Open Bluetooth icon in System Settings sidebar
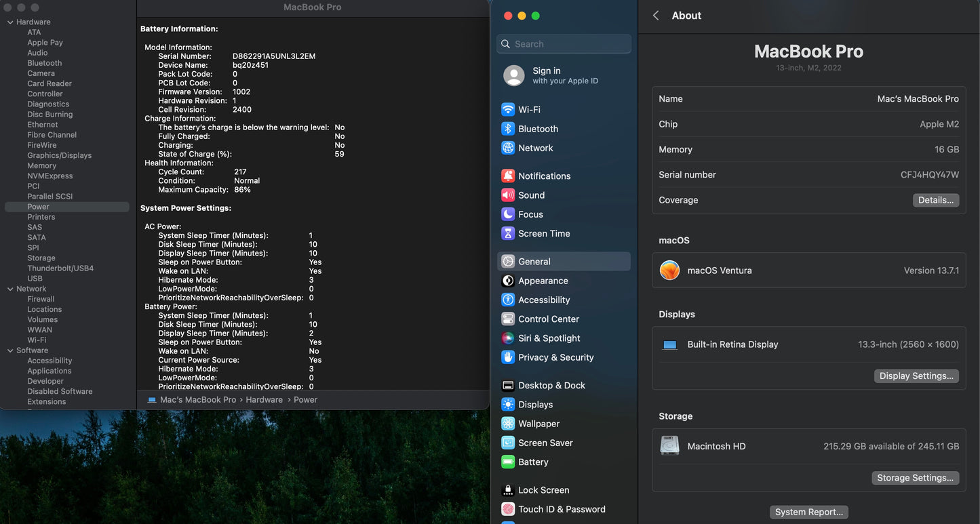Image resolution: width=980 pixels, height=524 pixels. click(x=507, y=129)
